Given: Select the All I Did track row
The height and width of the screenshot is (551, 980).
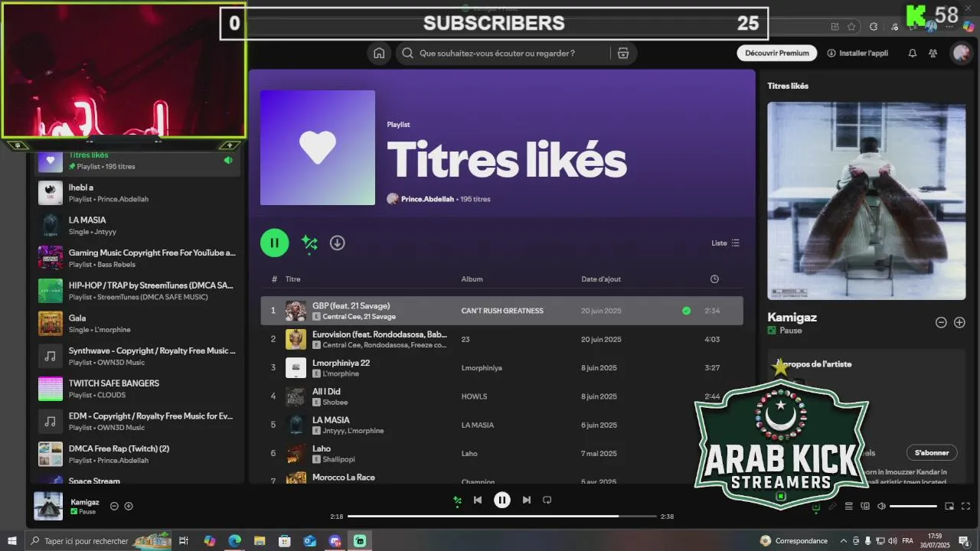Looking at the screenshot, I should tap(501, 396).
